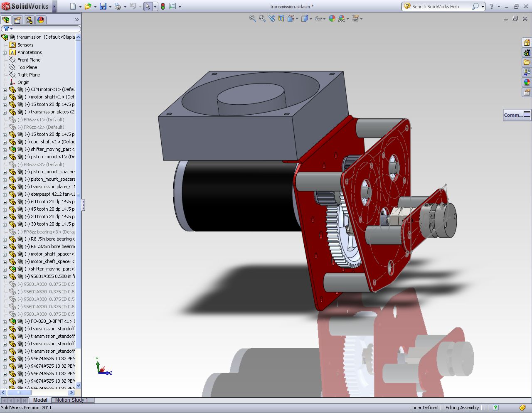Open the PropertyManager tab
The height and width of the screenshot is (413, 532).
click(x=17, y=20)
